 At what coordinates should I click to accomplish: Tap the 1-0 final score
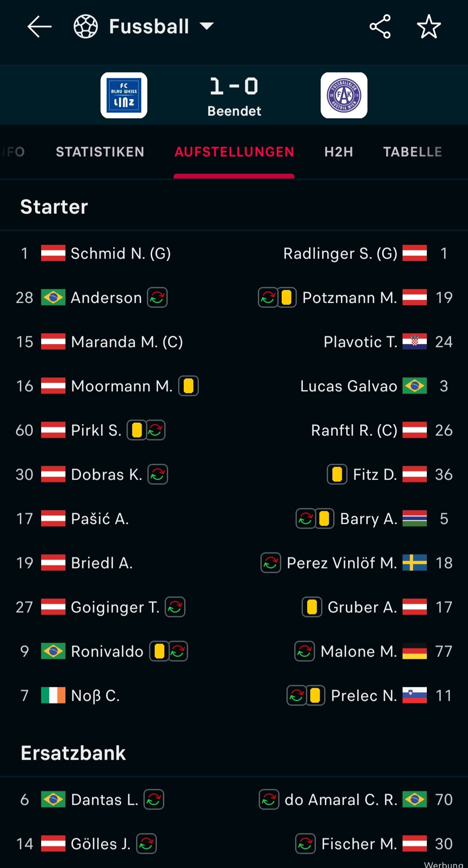234,86
